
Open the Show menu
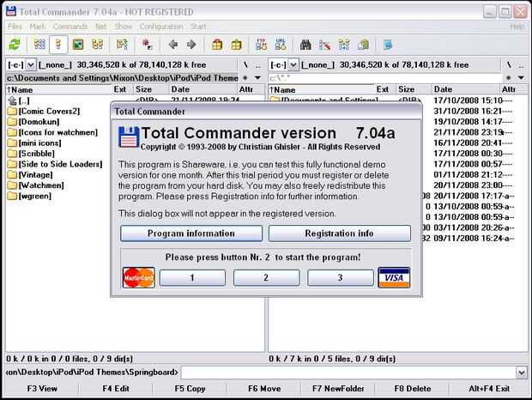tap(124, 26)
